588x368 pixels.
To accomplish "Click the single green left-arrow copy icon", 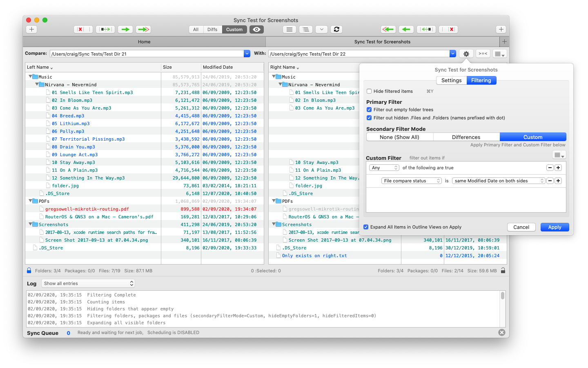I will (406, 29).
